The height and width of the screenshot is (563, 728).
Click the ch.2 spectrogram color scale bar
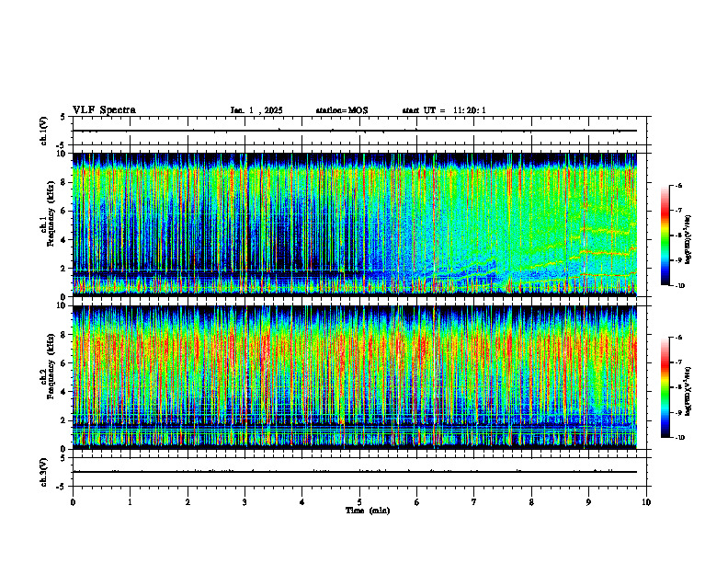tap(665, 387)
